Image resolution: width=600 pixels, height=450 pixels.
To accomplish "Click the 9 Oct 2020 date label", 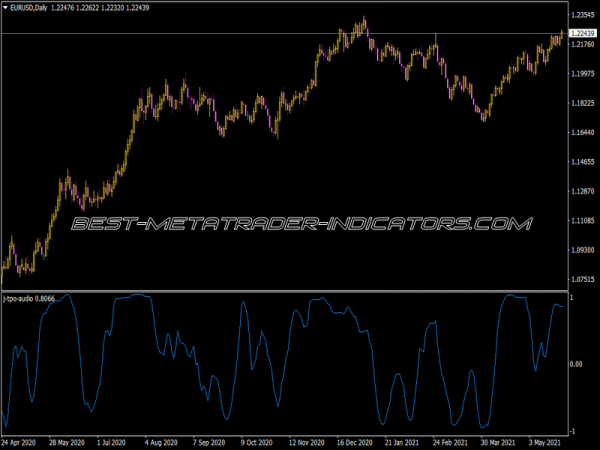I will click(259, 440).
